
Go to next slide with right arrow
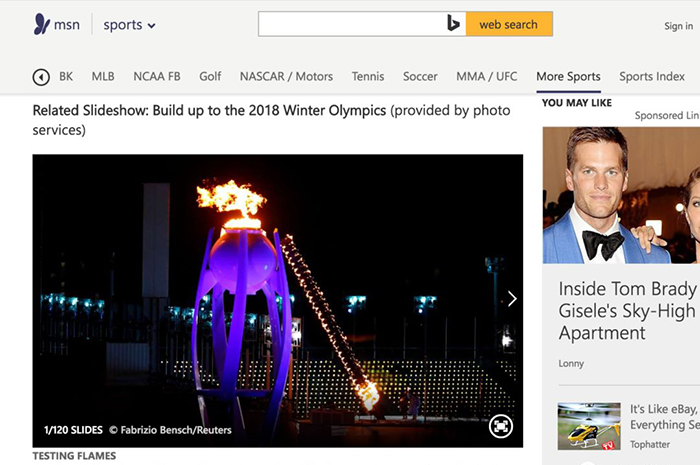[x=512, y=299]
